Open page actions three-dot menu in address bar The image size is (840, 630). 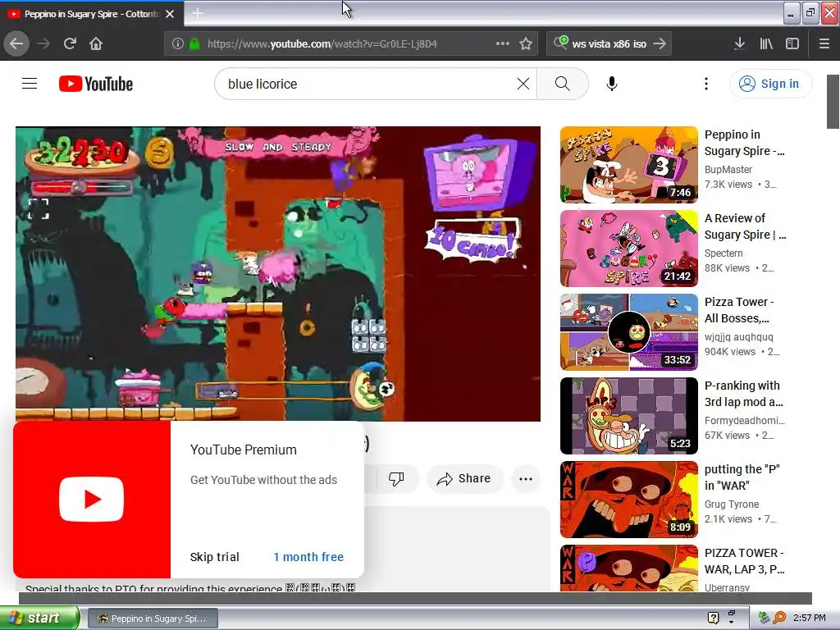503,43
